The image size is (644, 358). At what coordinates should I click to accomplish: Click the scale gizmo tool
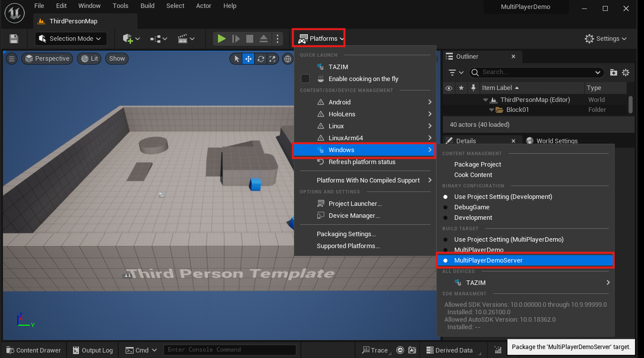[272, 59]
